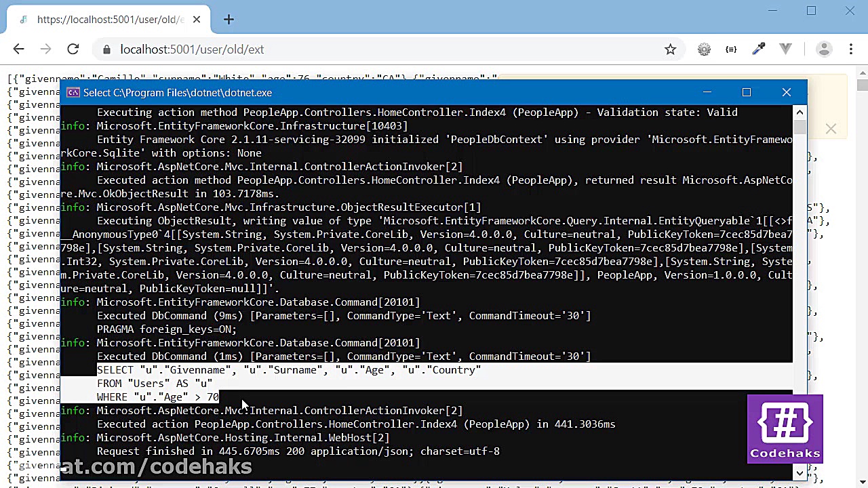Click the gear-shaped browser extension icon
868x488 pixels.
(x=704, y=49)
